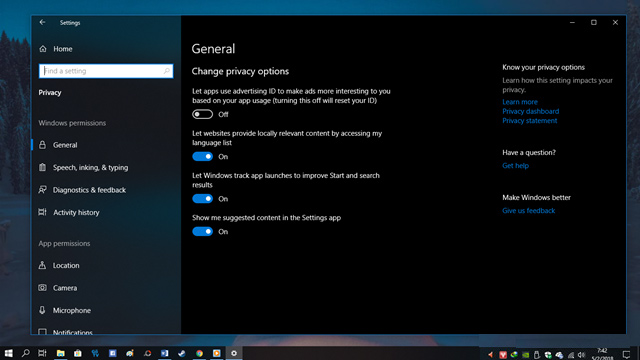Open Microsoft Word from the taskbar

pos(164,353)
